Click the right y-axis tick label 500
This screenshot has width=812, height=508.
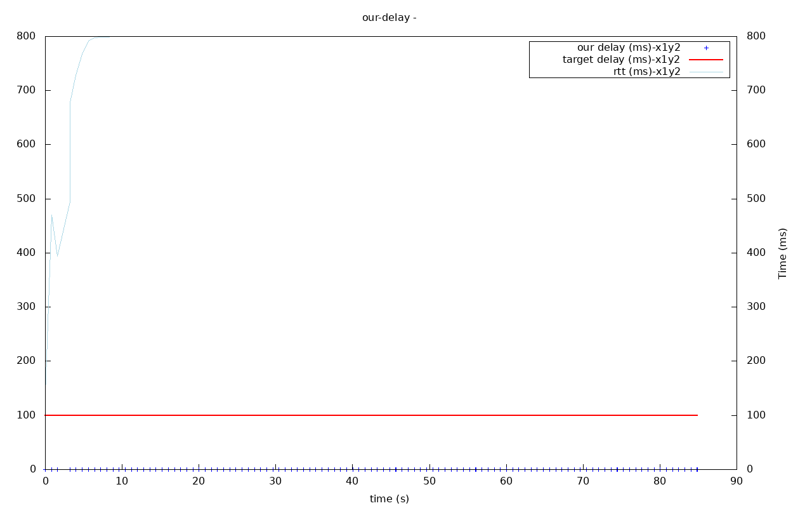[x=756, y=199]
